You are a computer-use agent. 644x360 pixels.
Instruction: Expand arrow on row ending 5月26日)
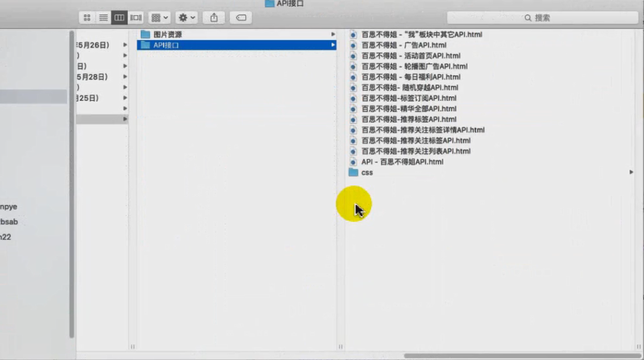(x=125, y=45)
